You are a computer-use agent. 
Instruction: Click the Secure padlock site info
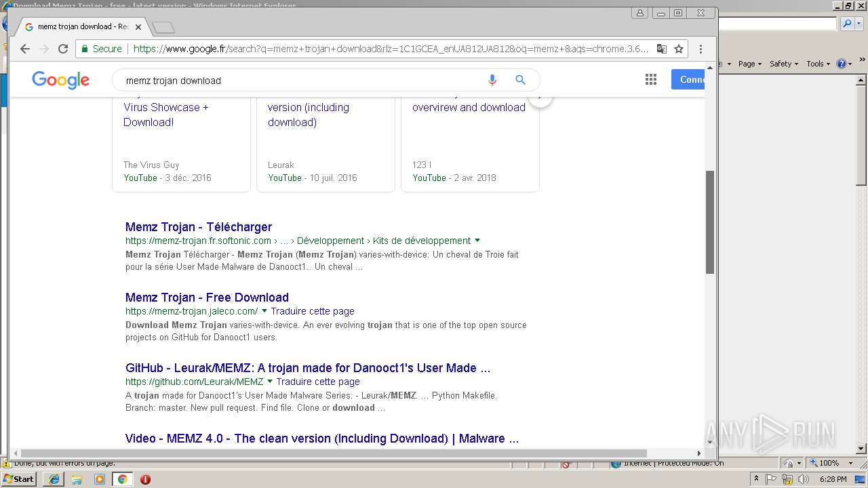click(102, 49)
